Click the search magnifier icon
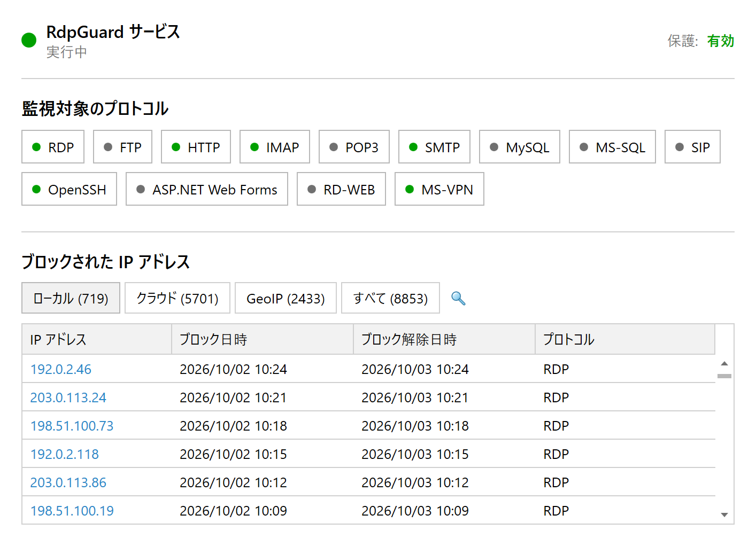Image resolution: width=756 pixels, height=546 pixels. coord(458,298)
